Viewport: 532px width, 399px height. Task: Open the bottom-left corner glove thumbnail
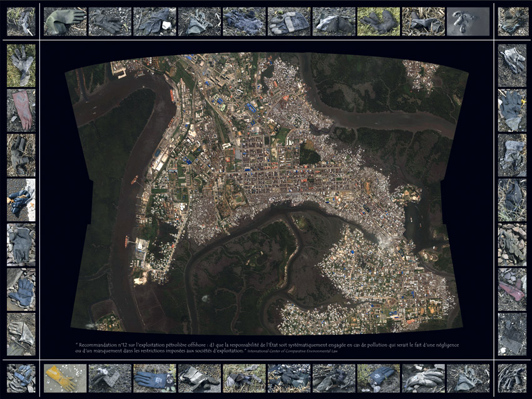[x=21, y=378]
